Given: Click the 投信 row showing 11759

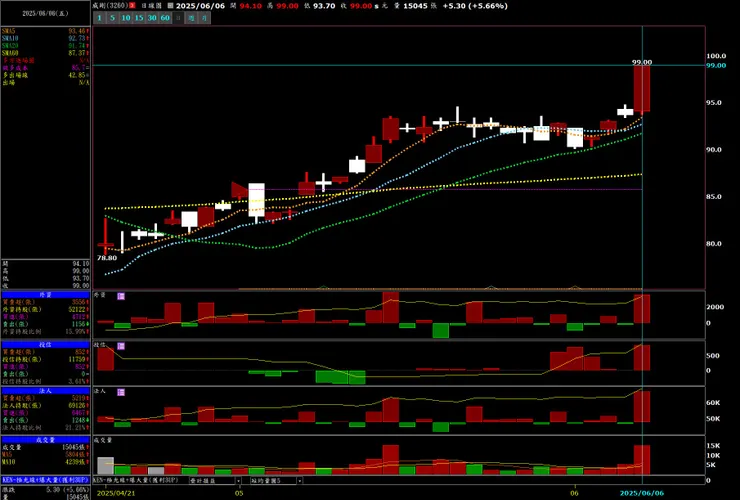Looking at the screenshot, I should [x=45, y=359].
